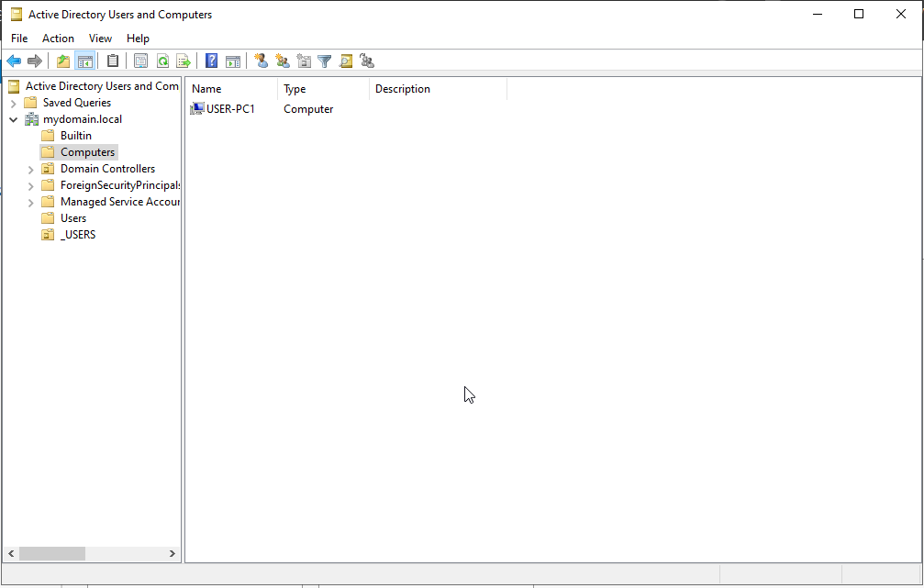
Task: Expand the Managed Service Accounts node
Action: 30,202
